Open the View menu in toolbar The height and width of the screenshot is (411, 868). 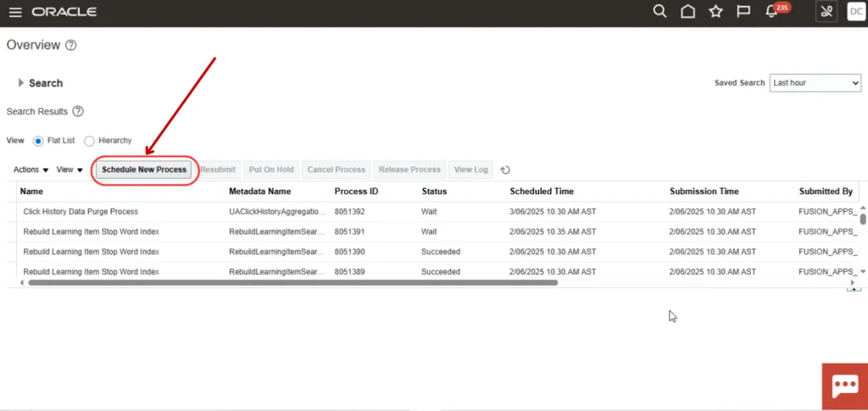[x=70, y=169]
